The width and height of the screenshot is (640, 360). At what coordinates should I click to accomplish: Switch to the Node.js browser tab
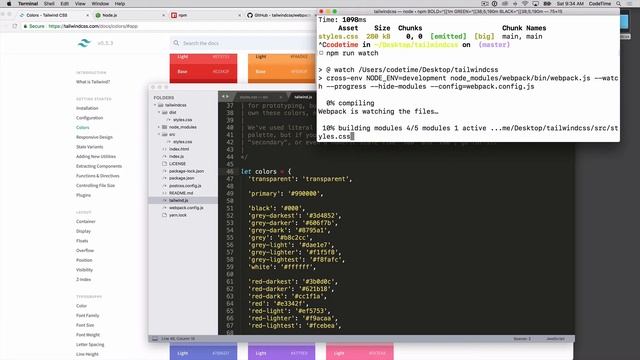point(109,15)
